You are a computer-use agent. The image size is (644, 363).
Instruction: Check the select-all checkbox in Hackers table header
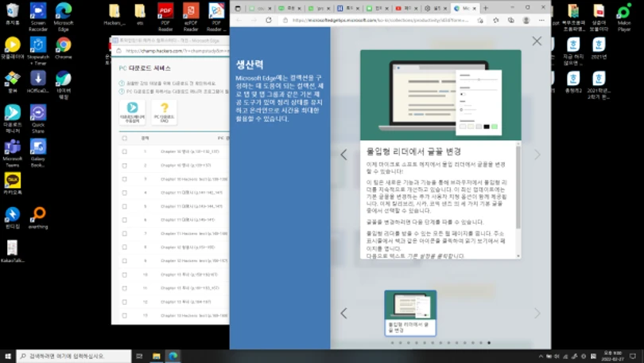click(x=125, y=139)
